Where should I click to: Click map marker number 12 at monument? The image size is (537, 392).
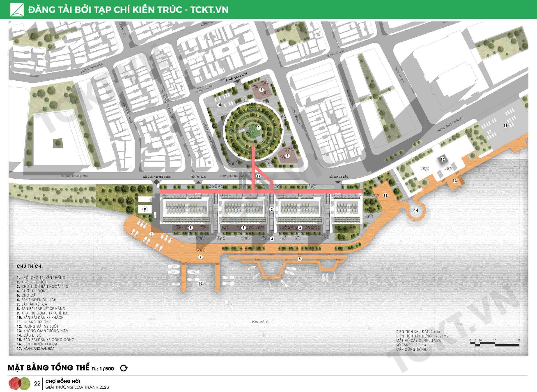(443, 159)
